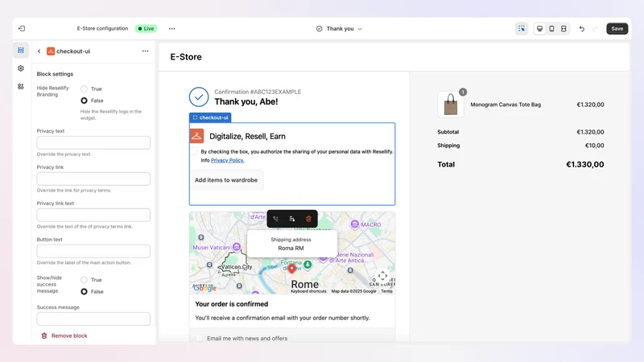The height and width of the screenshot is (362, 644).
Task: Set Show/hide success message to False
Action: pos(85,291)
